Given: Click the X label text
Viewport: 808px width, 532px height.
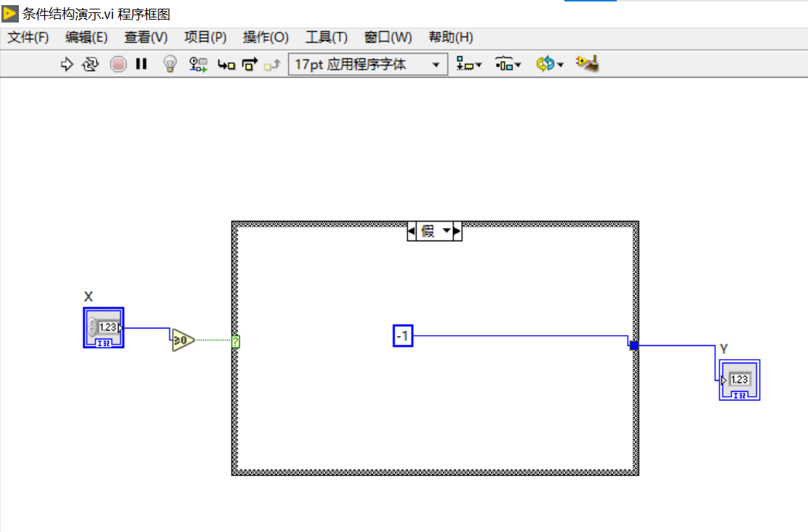Looking at the screenshot, I should 88,297.
